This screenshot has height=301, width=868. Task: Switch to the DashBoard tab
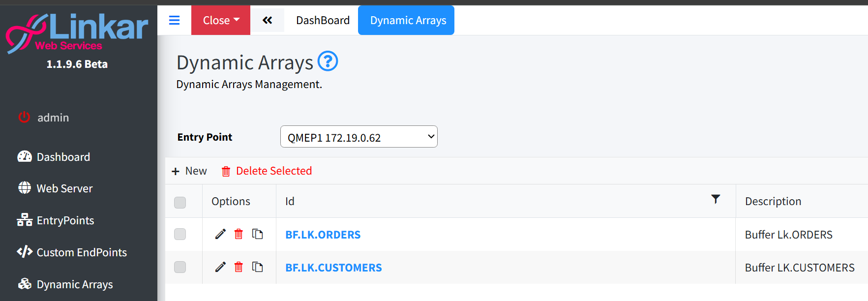(323, 20)
